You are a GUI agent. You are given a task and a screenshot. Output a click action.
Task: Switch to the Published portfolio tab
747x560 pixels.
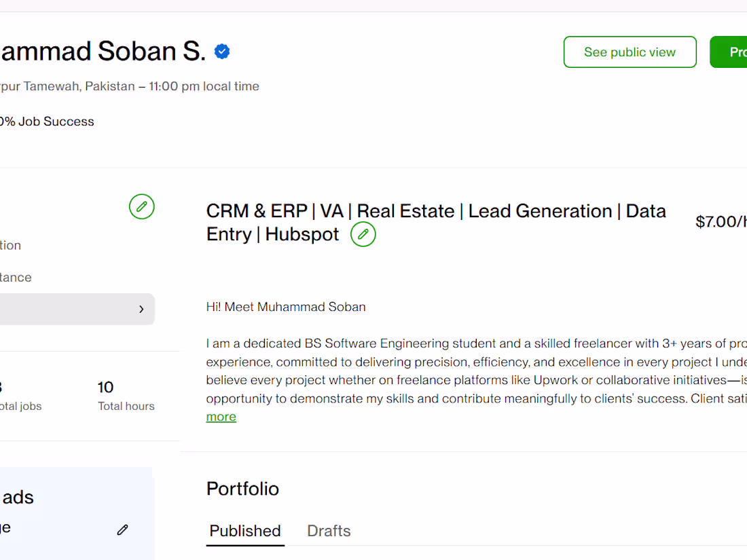[x=245, y=531]
